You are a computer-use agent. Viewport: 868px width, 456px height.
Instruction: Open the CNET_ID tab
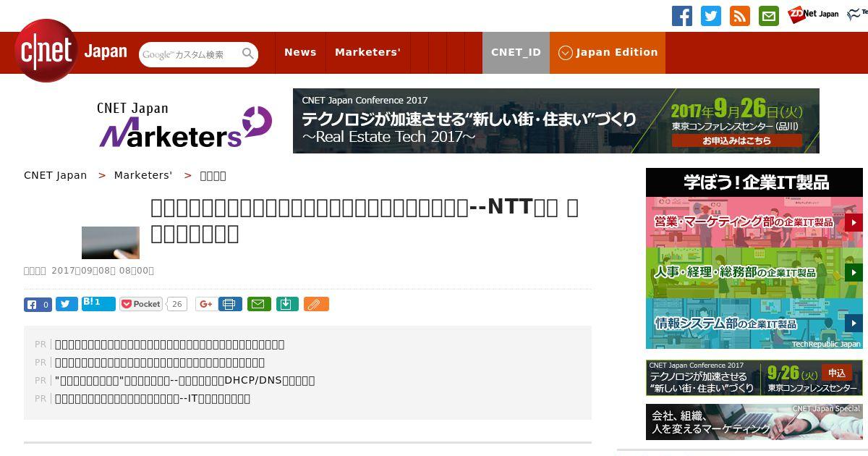point(516,52)
